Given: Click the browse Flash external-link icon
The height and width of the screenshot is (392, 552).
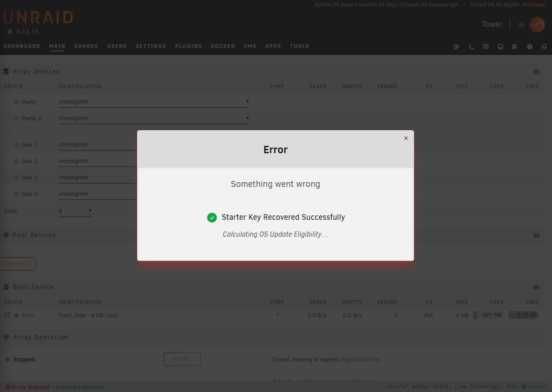Looking at the screenshot, I should (x=7, y=315).
